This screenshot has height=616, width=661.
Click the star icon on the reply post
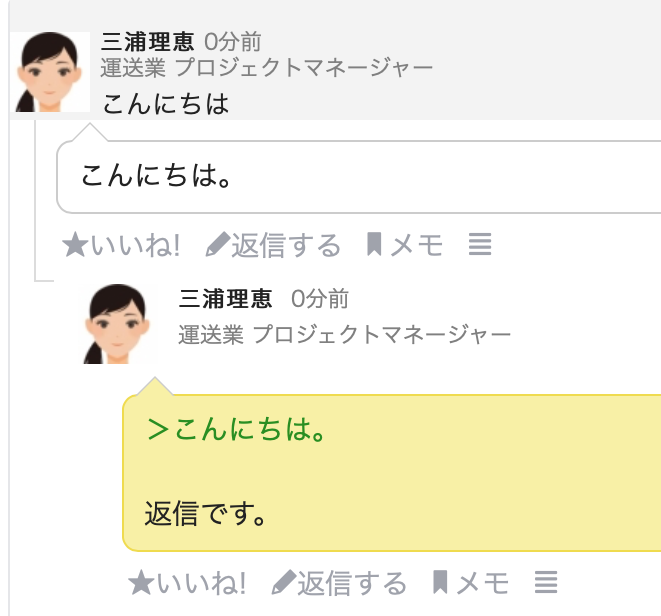[141, 583]
